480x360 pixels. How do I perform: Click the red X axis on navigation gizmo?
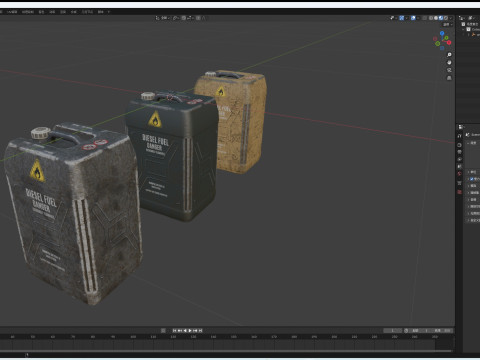[x=449, y=42]
